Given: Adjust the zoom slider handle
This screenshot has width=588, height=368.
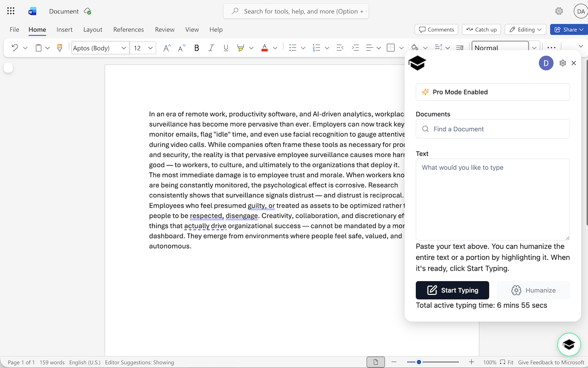Looking at the screenshot, I should click(x=419, y=362).
